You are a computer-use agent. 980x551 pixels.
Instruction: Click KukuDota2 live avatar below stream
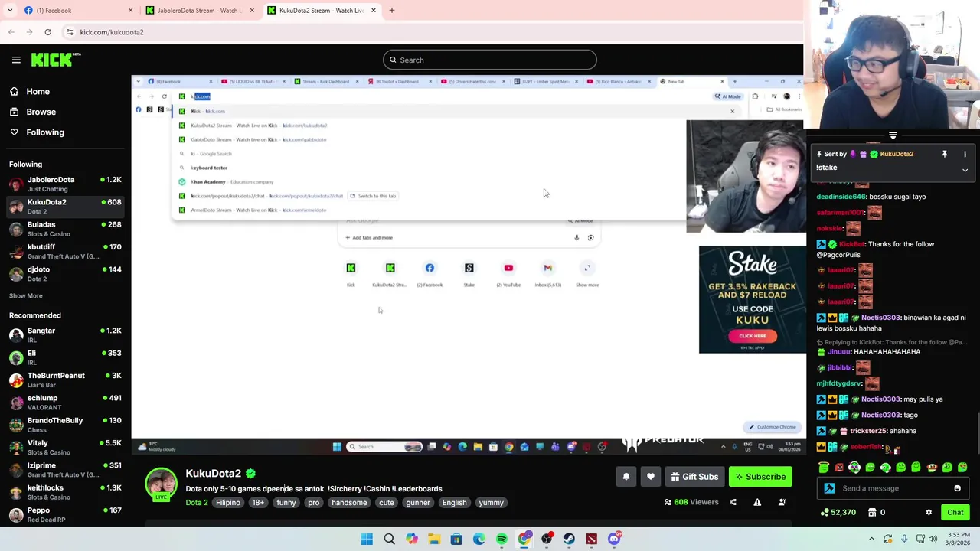pyautogui.click(x=161, y=485)
